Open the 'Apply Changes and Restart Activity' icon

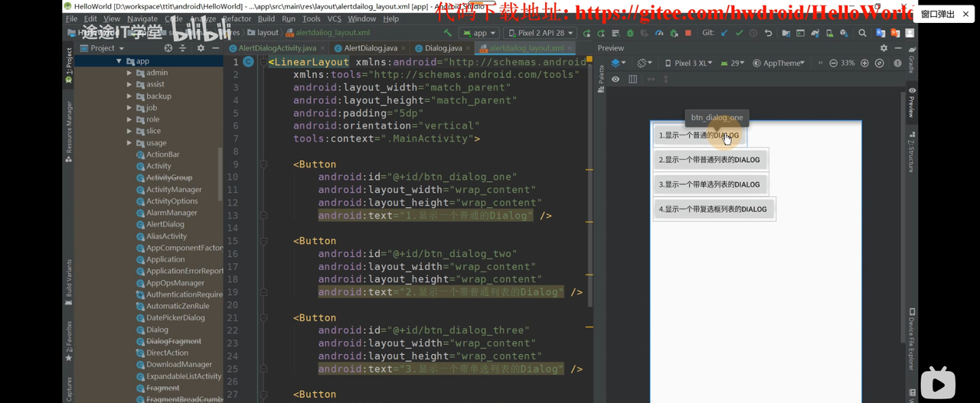pos(600,33)
